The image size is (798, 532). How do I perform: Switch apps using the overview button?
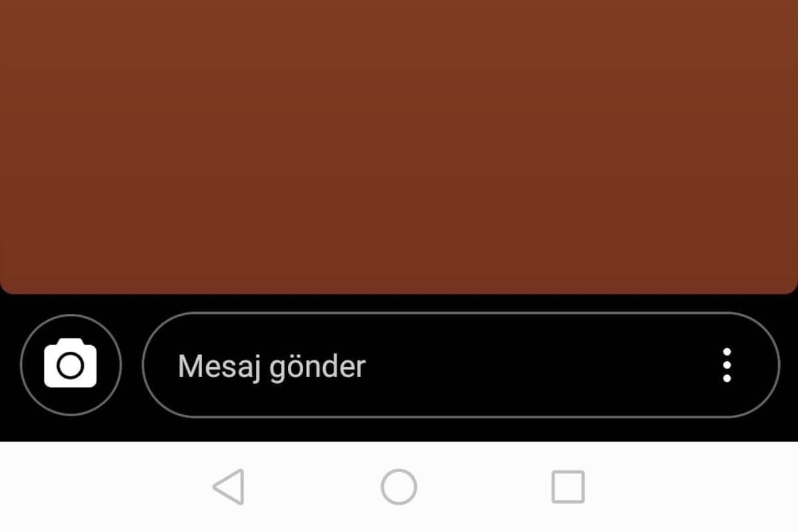click(x=569, y=487)
